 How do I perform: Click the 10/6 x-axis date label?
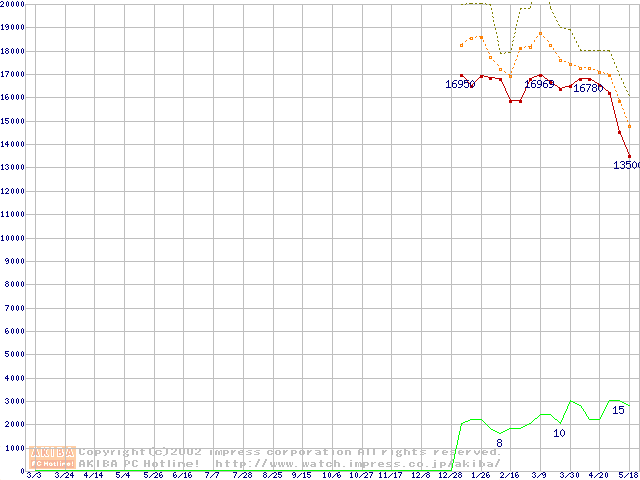click(x=331, y=475)
